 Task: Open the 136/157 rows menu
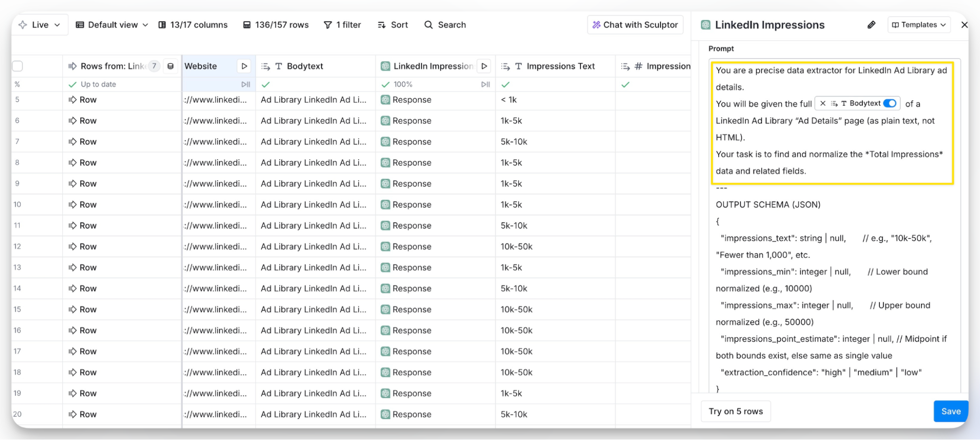tap(276, 25)
